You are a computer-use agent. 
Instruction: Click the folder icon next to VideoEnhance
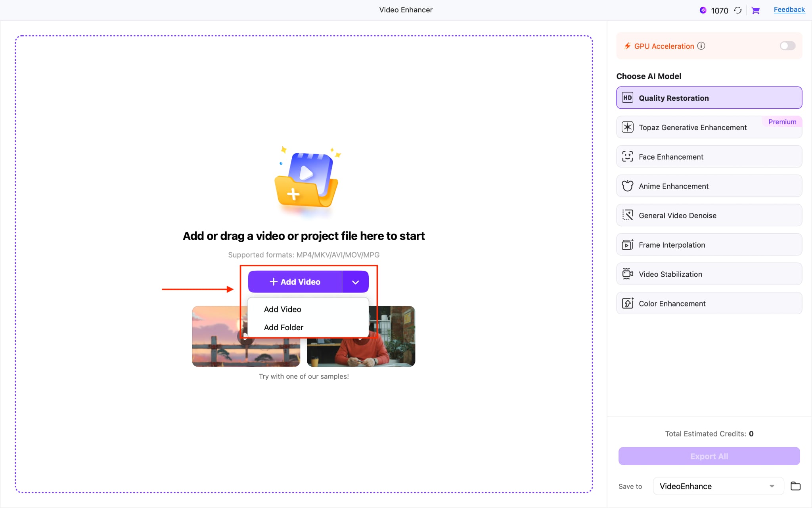point(795,486)
